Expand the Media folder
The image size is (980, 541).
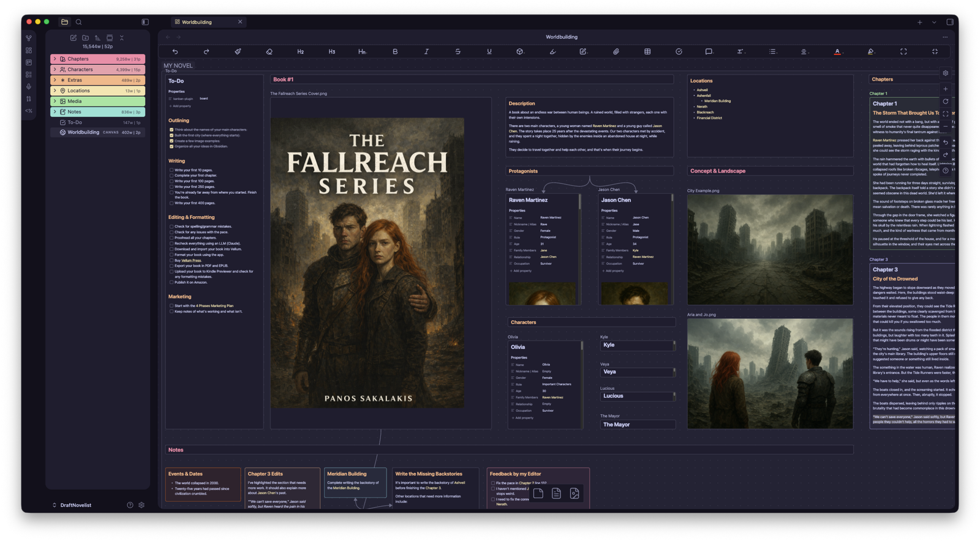pos(55,101)
